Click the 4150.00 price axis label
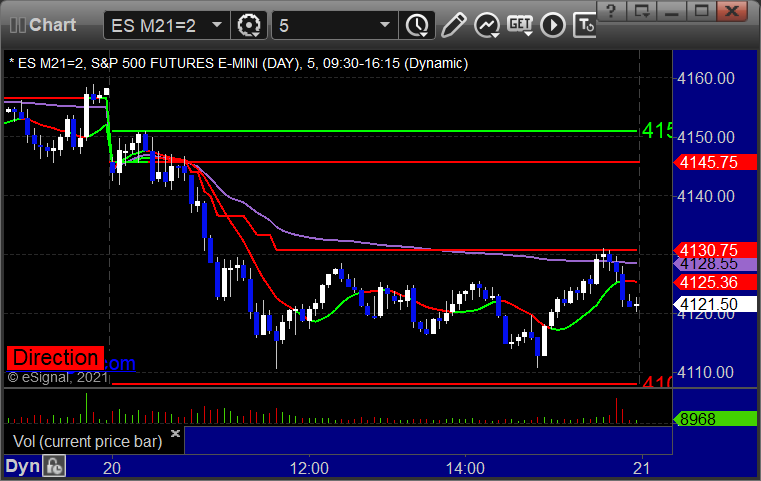Viewport: 761px width, 481px height. tap(706, 137)
